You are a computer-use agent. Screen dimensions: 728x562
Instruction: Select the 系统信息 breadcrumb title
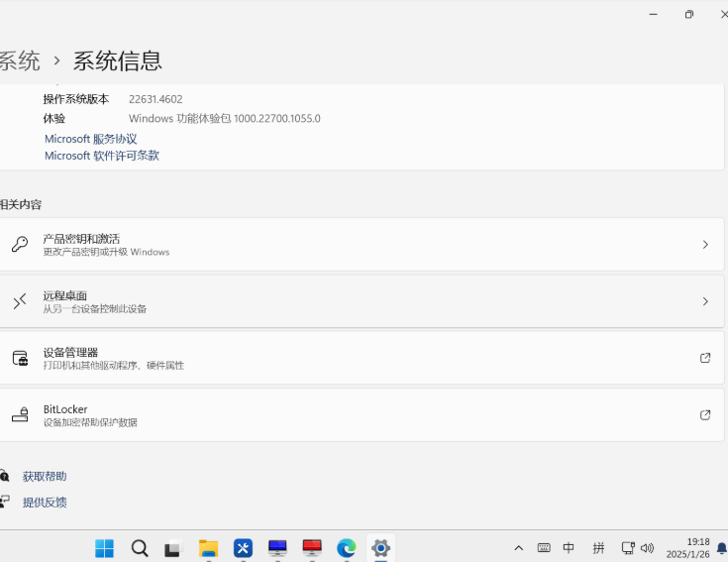click(118, 61)
